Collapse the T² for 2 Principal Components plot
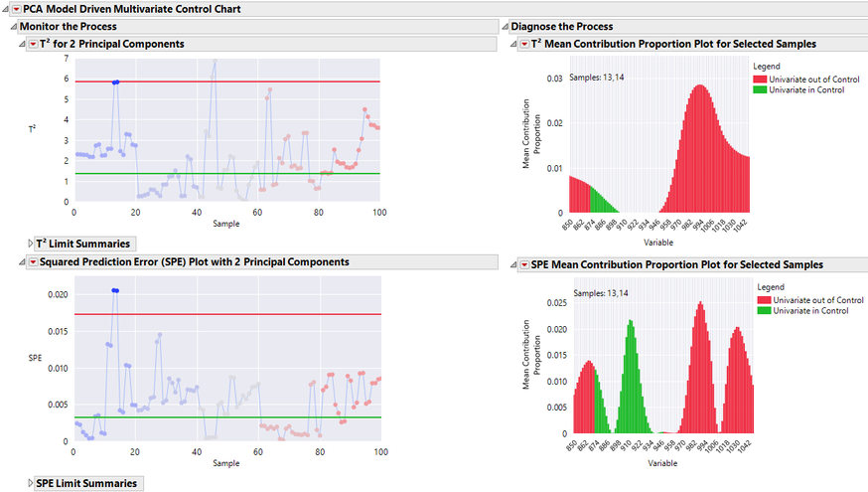 (x=22, y=44)
